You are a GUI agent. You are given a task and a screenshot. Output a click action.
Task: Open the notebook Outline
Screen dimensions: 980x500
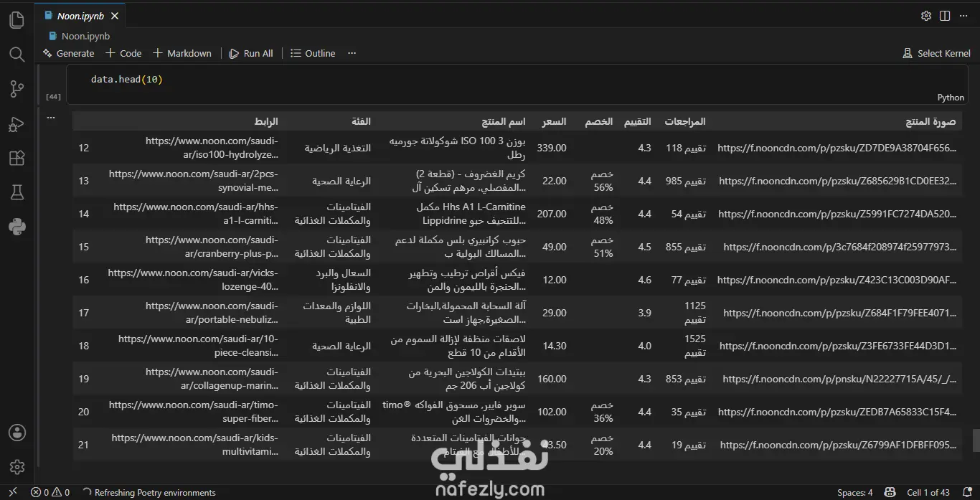[x=313, y=53]
